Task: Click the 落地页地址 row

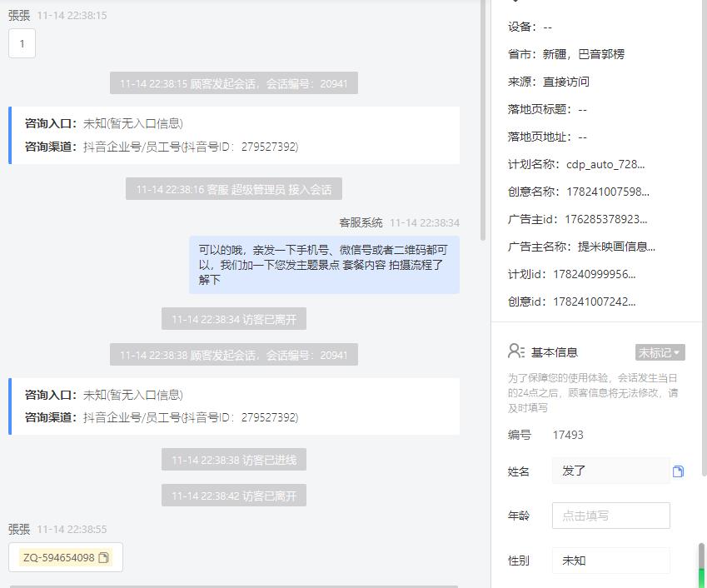Action: (x=547, y=137)
